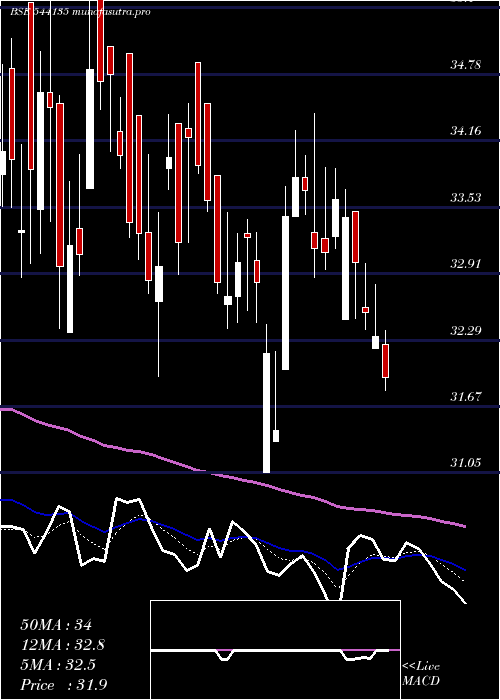This screenshot has height=700, width=500.
Task: Click the Live MACD label
Action: [x=421, y=674]
